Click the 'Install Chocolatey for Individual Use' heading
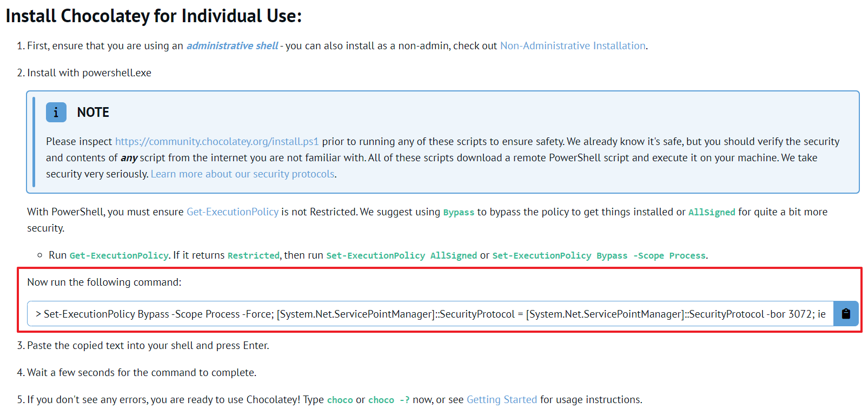The image size is (868, 415). click(154, 16)
